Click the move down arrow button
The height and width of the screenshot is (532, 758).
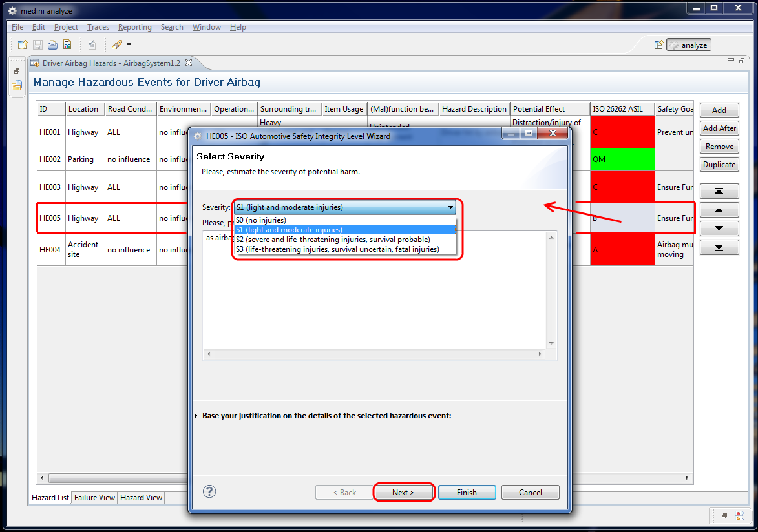[719, 228]
